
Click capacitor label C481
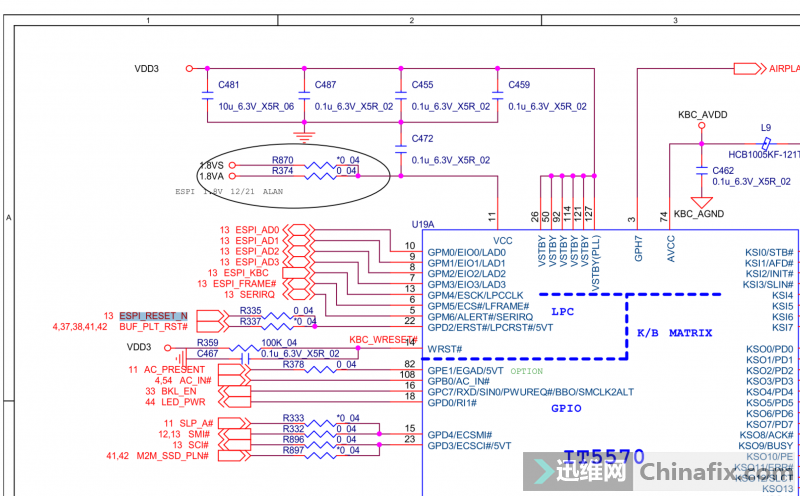pyautogui.click(x=229, y=85)
